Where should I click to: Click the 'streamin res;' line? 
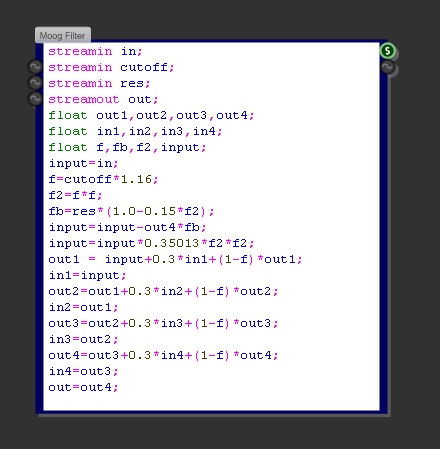[x=99, y=83]
